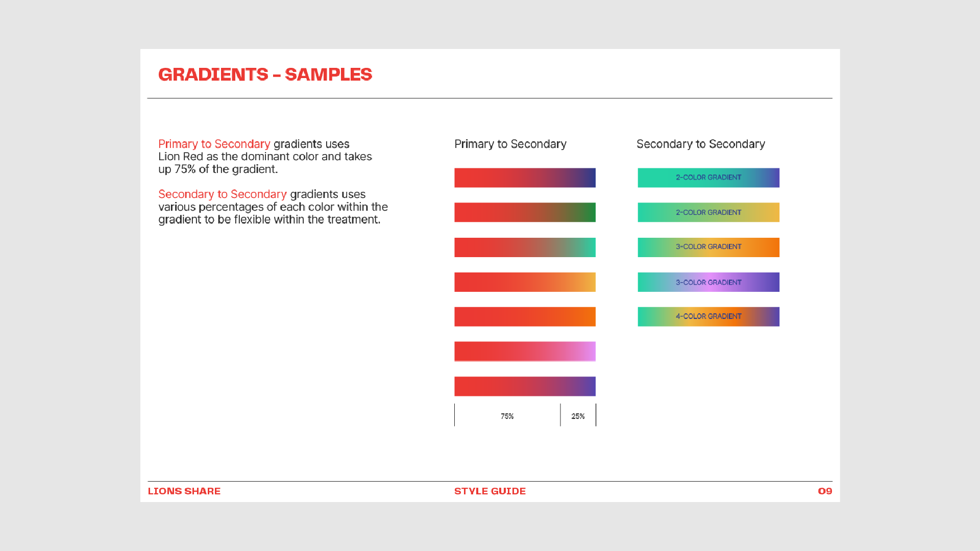Select teal-to-orange 3-COLOR GRADIENT swatch

click(x=708, y=247)
